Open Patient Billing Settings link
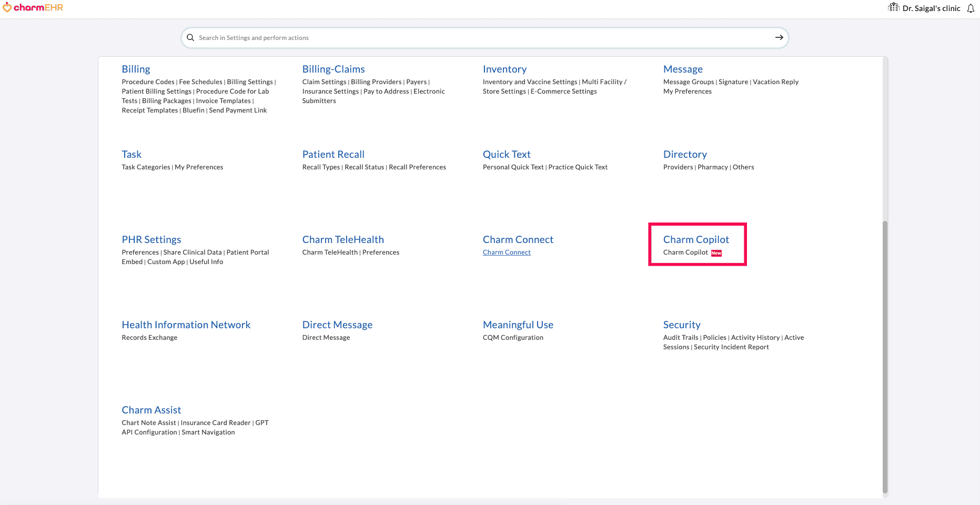The image size is (980, 505). click(x=156, y=91)
